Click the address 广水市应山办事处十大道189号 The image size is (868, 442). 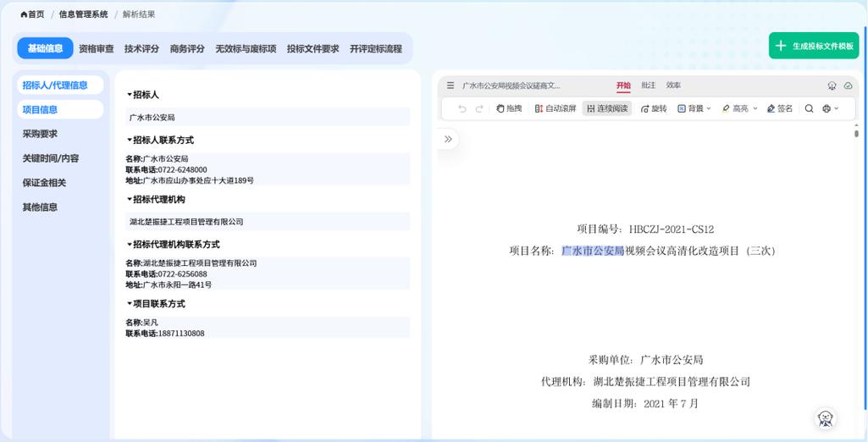(198, 180)
